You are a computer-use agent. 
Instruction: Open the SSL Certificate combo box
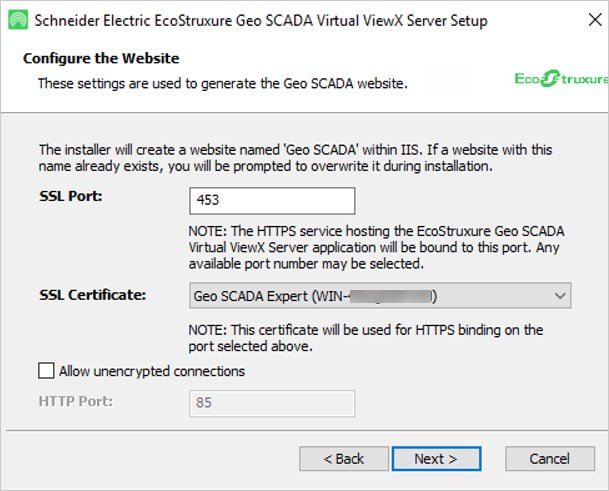click(370, 296)
